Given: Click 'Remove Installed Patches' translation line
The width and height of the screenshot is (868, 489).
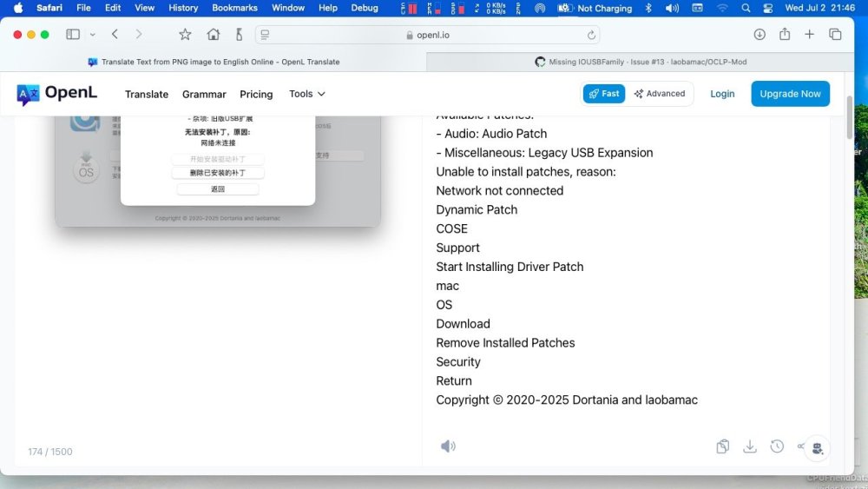Looking at the screenshot, I should tap(505, 343).
